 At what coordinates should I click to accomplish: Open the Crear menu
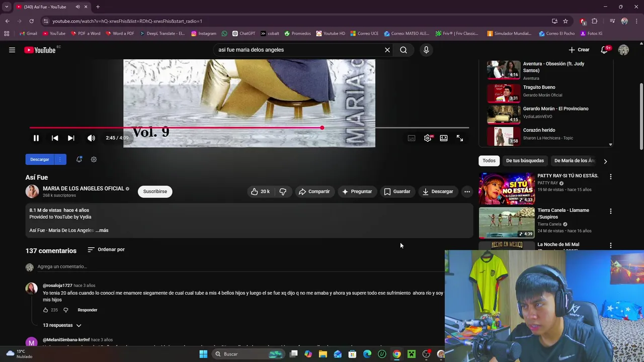[579, 50]
